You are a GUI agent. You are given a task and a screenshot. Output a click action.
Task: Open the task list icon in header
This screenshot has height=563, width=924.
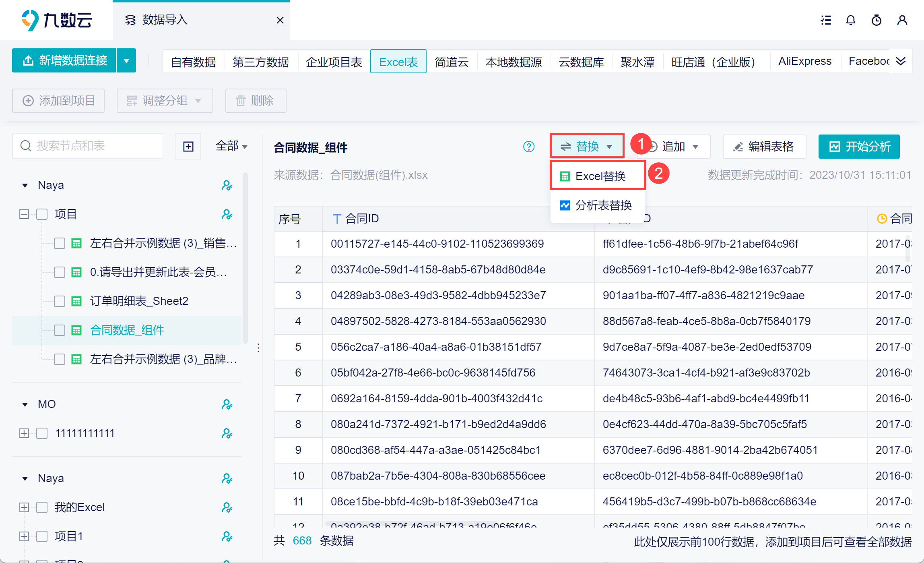tap(826, 20)
